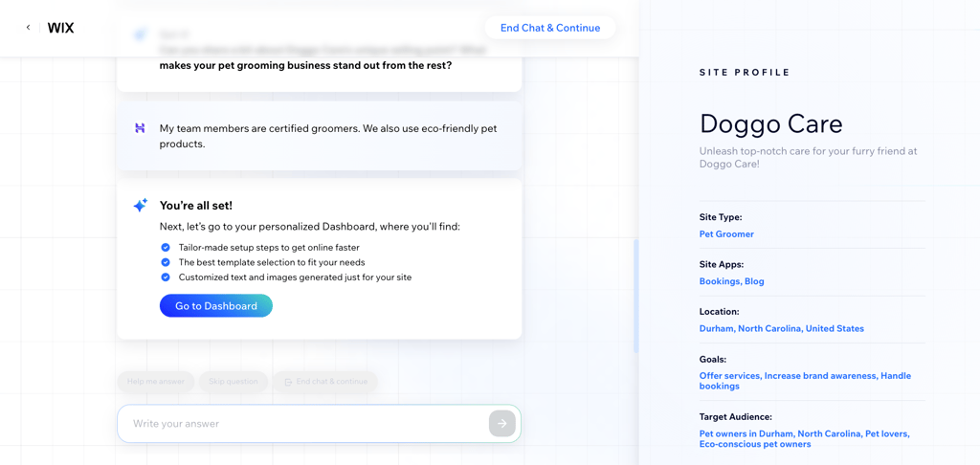
Task: Click the Doggo Care site title
Action: pyautogui.click(x=771, y=123)
